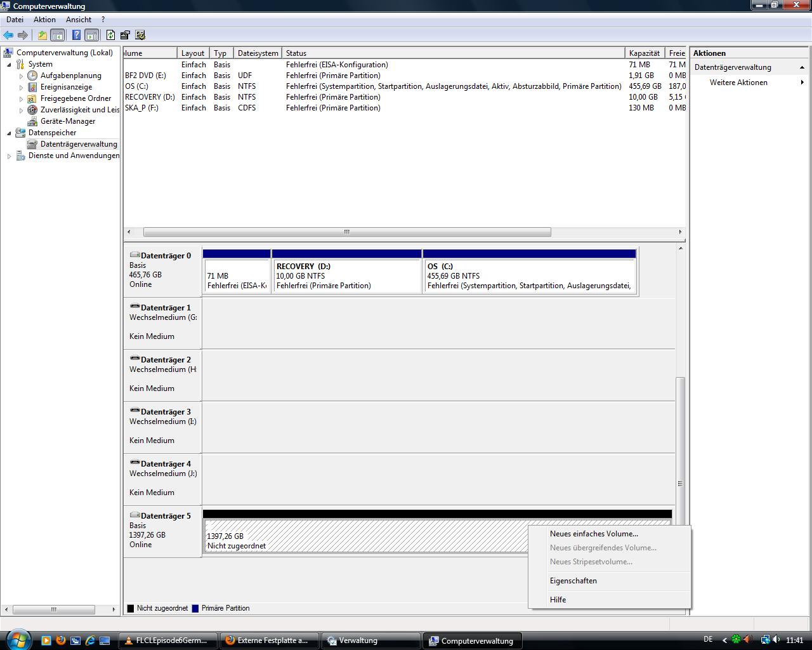Open the Aktion menu
This screenshot has height=650, width=812.
[44, 20]
